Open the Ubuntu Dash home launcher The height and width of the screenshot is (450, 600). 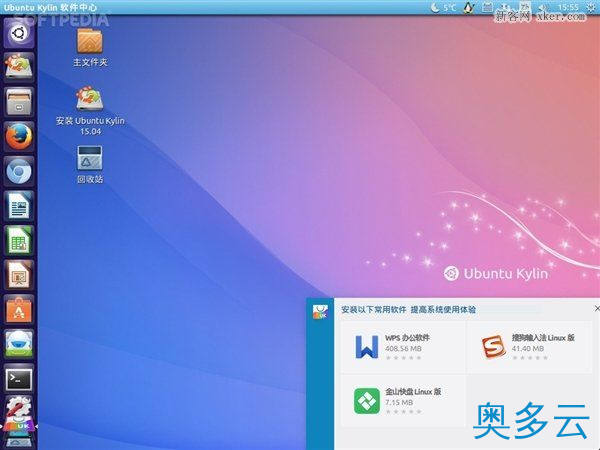click(x=18, y=33)
